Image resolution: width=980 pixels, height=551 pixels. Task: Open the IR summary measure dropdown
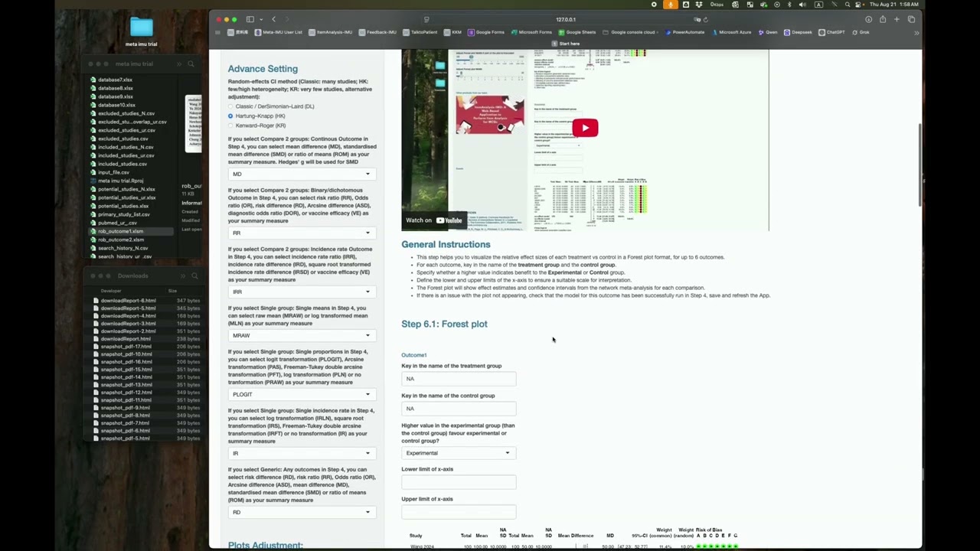[302, 453]
